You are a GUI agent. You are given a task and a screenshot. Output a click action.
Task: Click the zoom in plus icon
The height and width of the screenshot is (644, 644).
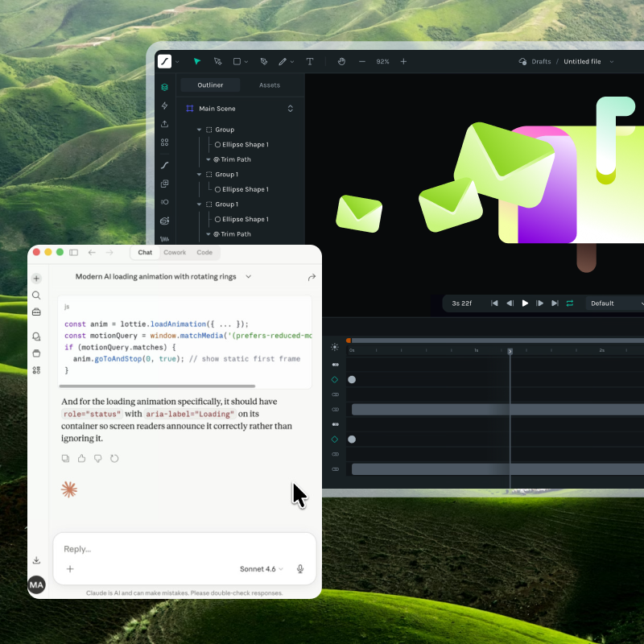pyautogui.click(x=403, y=61)
